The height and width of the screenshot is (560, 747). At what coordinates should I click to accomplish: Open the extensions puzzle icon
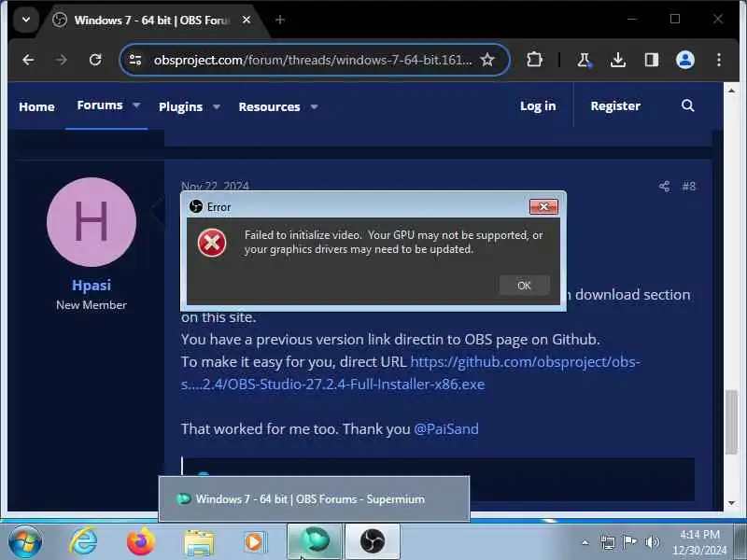click(x=534, y=60)
